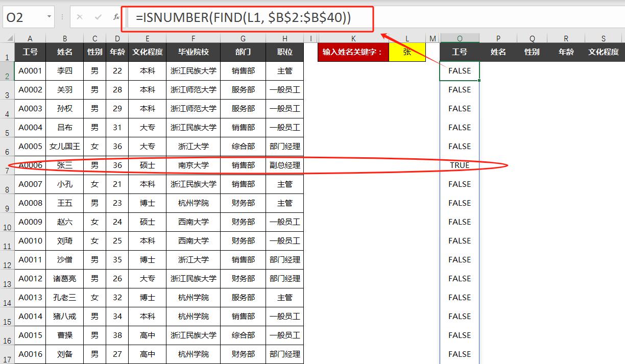
Task: Click the name cell 赵六
Action: 65,222
